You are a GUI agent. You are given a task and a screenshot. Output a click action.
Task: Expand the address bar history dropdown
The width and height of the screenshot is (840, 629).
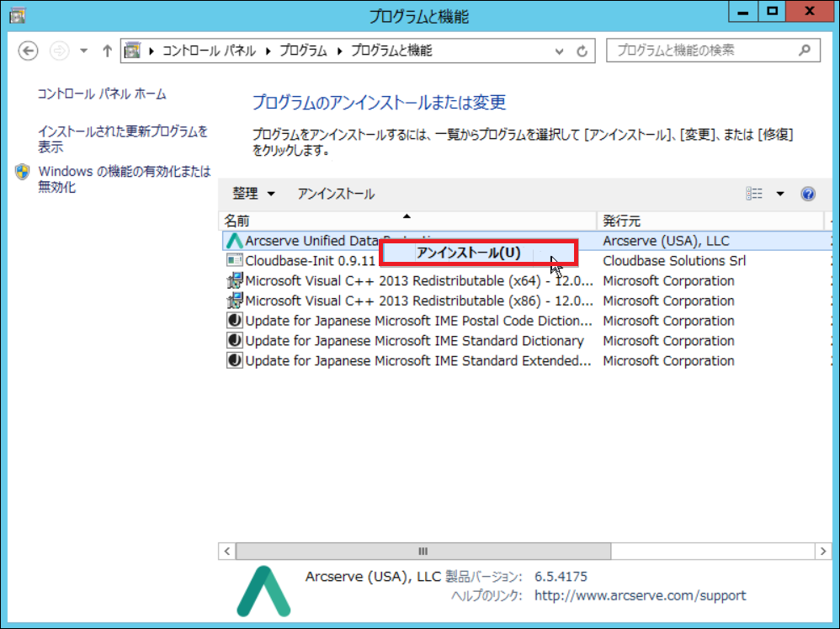tap(559, 51)
